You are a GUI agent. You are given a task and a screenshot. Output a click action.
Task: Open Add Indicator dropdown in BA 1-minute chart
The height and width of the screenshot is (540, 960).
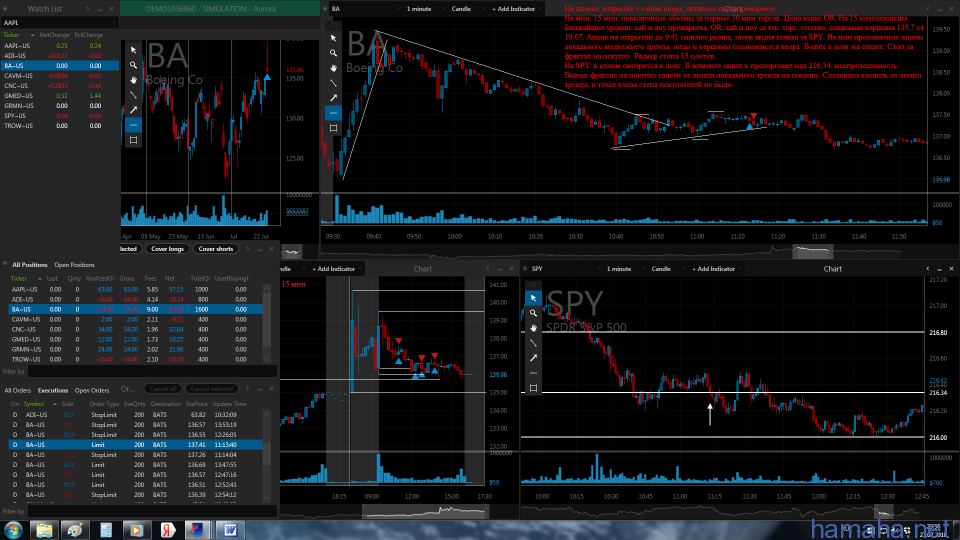point(516,9)
